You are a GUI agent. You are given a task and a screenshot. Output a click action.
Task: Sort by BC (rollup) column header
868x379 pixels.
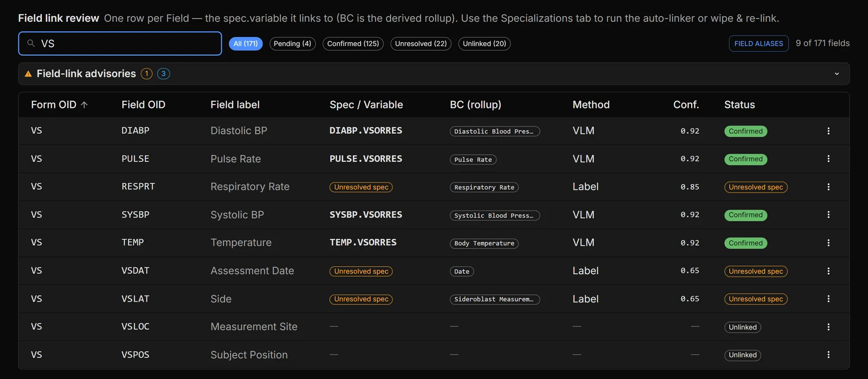coord(475,105)
